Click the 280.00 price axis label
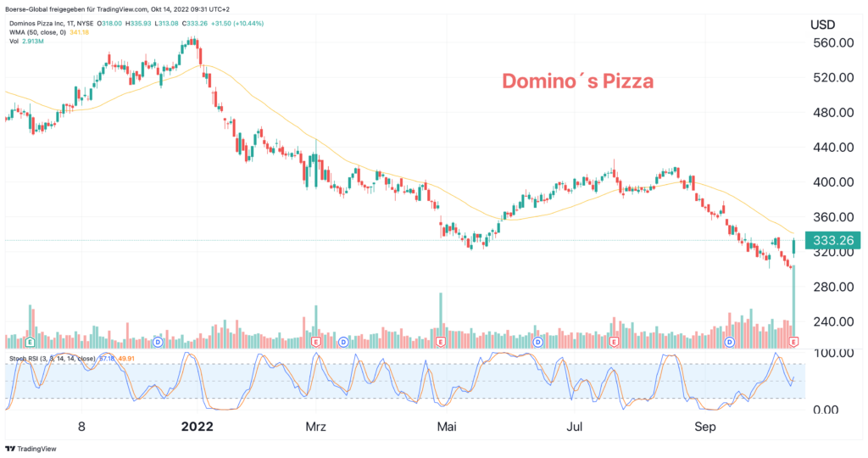Image resolution: width=868 pixels, height=458 pixels. pos(833,287)
